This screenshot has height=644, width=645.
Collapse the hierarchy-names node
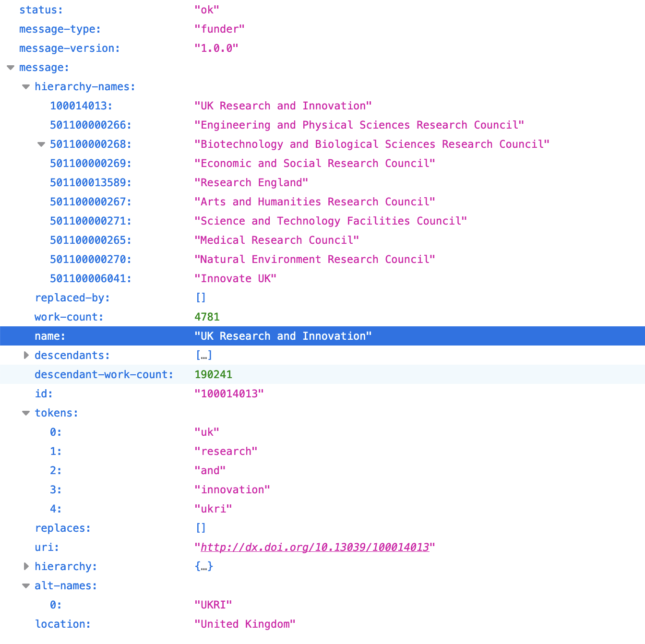26,87
